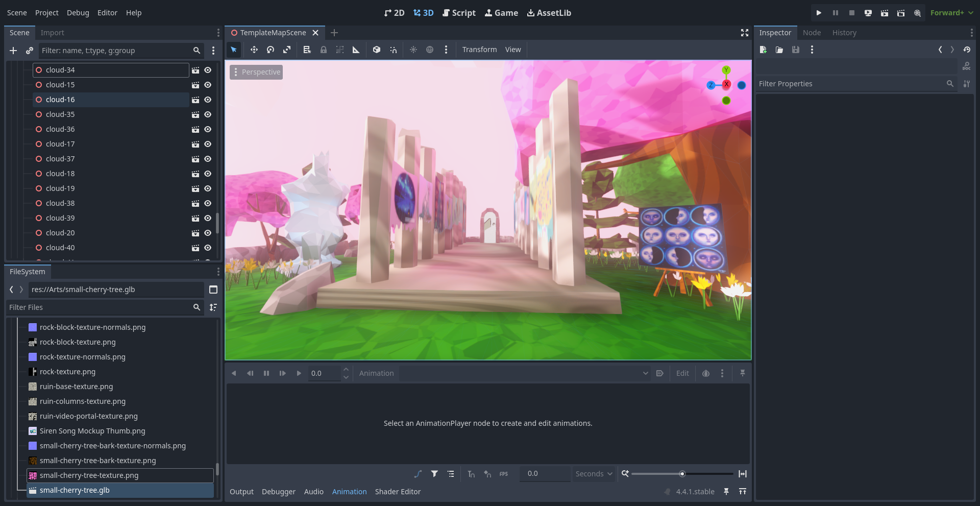Switch to the Node tab
Screen dimensions: 980x506
pyautogui.click(x=812, y=33)
